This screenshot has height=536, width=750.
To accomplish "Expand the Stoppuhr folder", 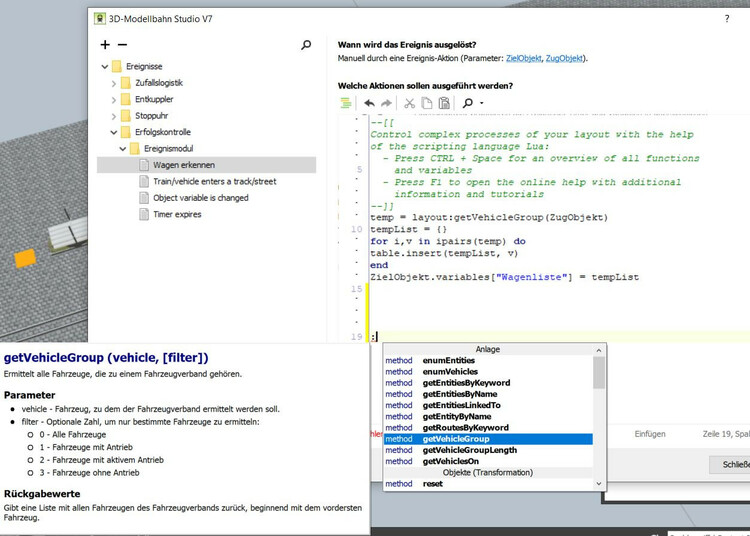I will pos(114,116).
